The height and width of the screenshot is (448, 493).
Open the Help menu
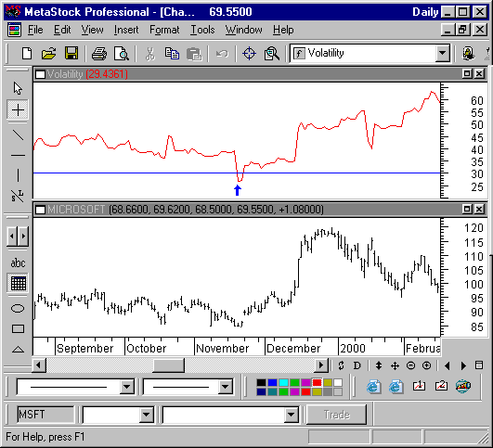(x=283, y=30)
